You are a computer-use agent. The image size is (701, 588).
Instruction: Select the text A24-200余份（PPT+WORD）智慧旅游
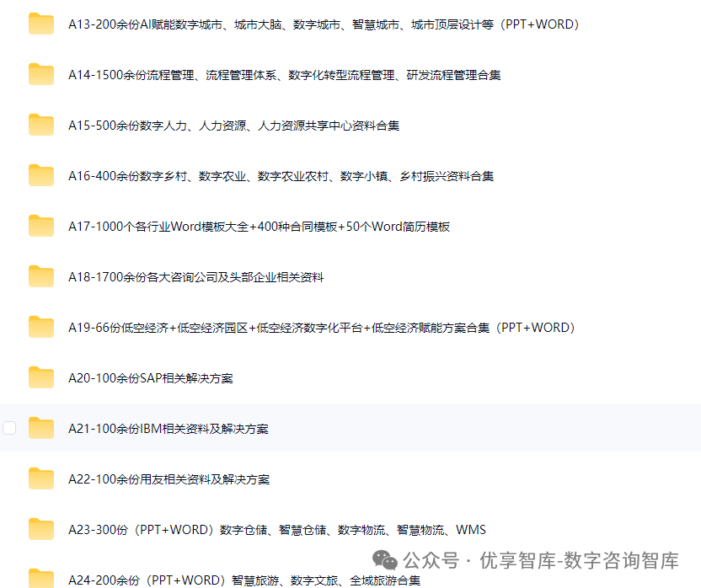click(x=174, y=580)
